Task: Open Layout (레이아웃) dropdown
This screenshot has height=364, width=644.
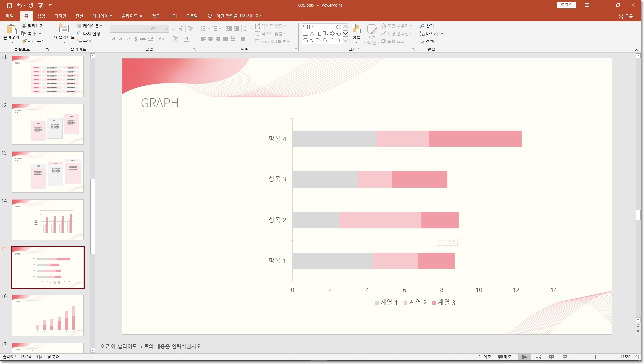Action: 89,26
